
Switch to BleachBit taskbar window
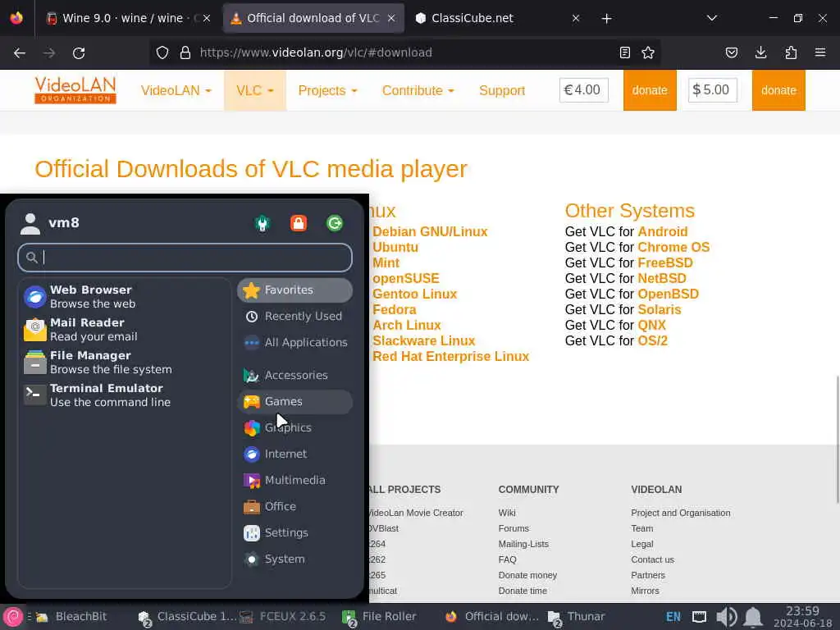point(72,617)
